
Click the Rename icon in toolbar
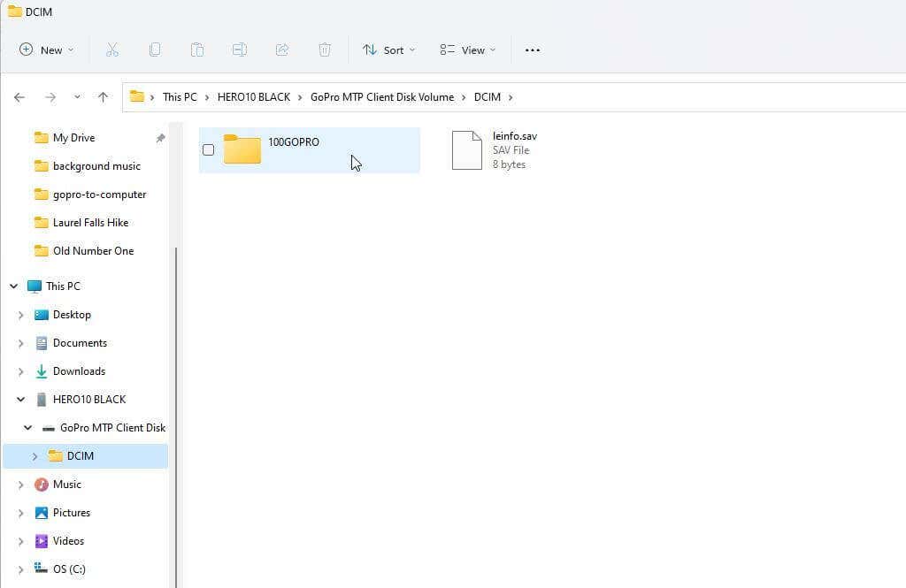[240, 50]
